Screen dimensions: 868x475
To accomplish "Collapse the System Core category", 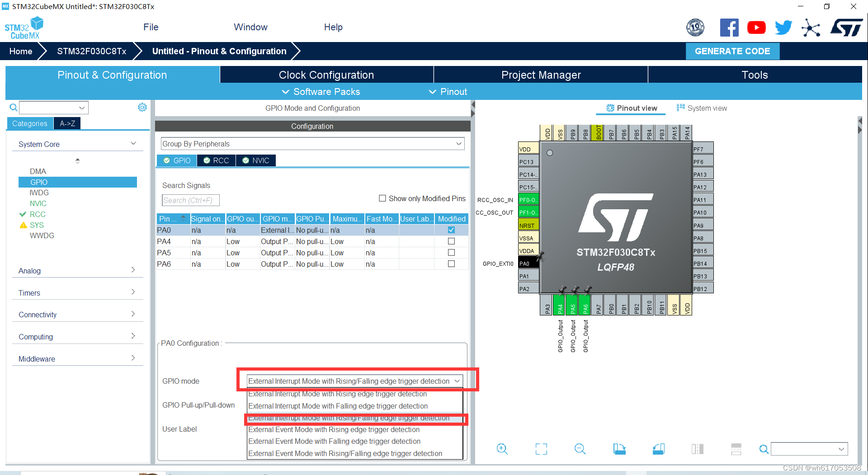I will tap(133, 143).
